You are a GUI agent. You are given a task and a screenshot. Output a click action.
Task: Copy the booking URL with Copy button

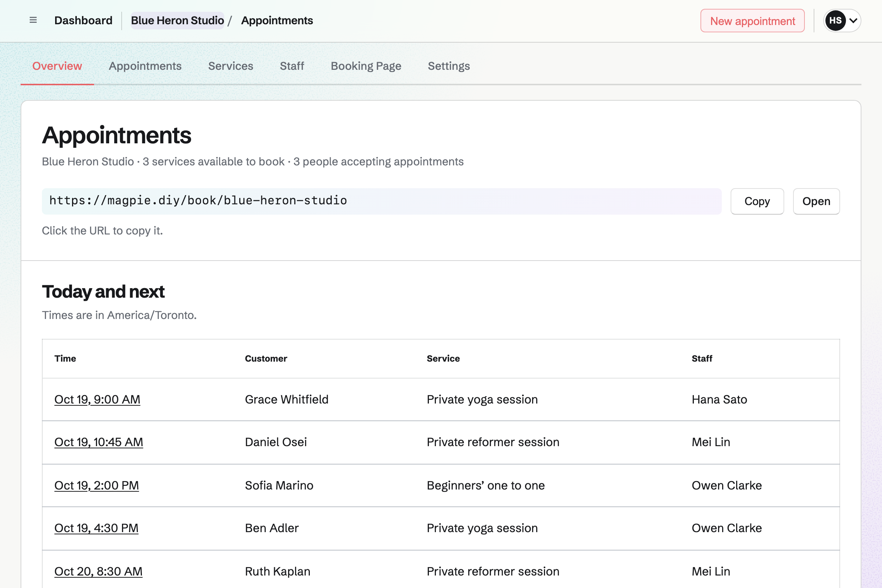tap(757, 201)
